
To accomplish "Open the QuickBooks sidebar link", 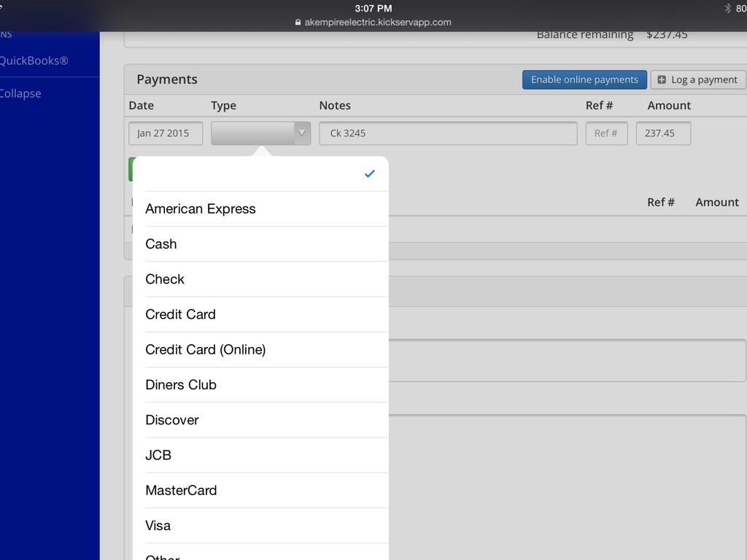I will tap(34, 61).
